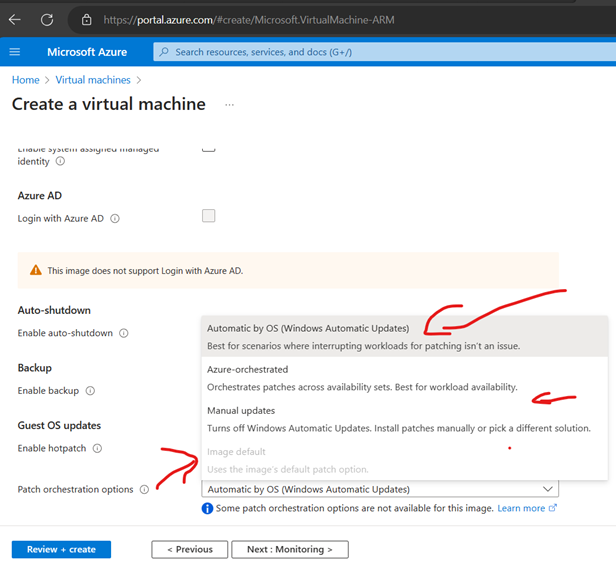Tick the Login with Azure AD checkbox
Viewport: 616px width, 566px height.
point(208,216)
